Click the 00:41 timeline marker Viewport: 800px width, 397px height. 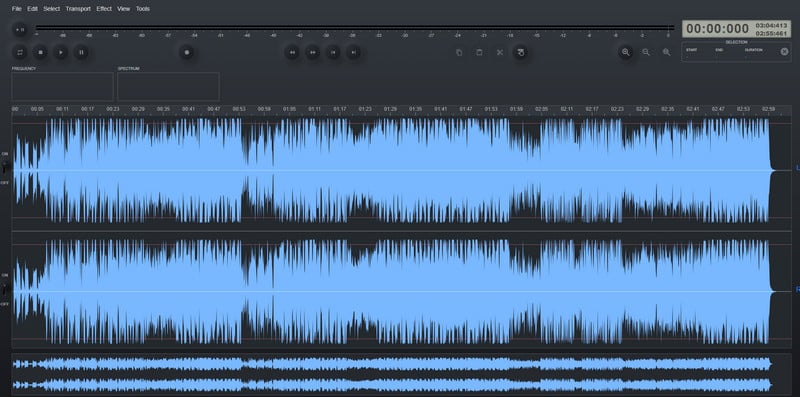click(188, 109)
